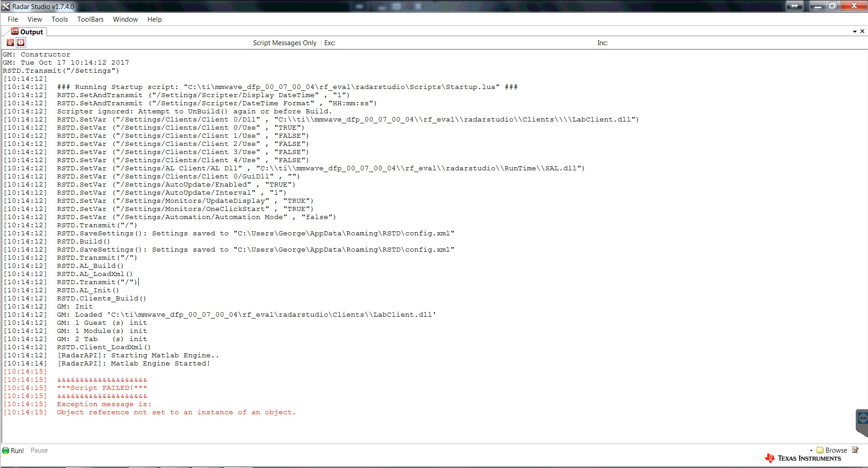
Task: Click Script Messages Only option
Action: (285, 42)
